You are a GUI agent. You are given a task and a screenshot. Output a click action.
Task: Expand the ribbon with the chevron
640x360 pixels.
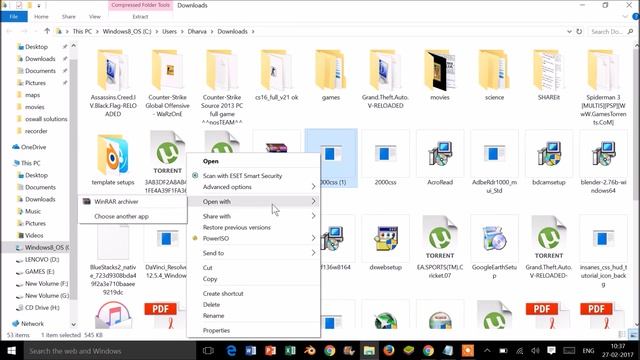(x=625, y=17)
